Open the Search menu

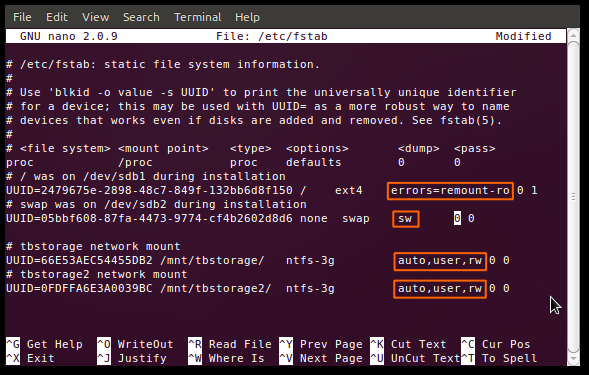click(x=141, y=17)
